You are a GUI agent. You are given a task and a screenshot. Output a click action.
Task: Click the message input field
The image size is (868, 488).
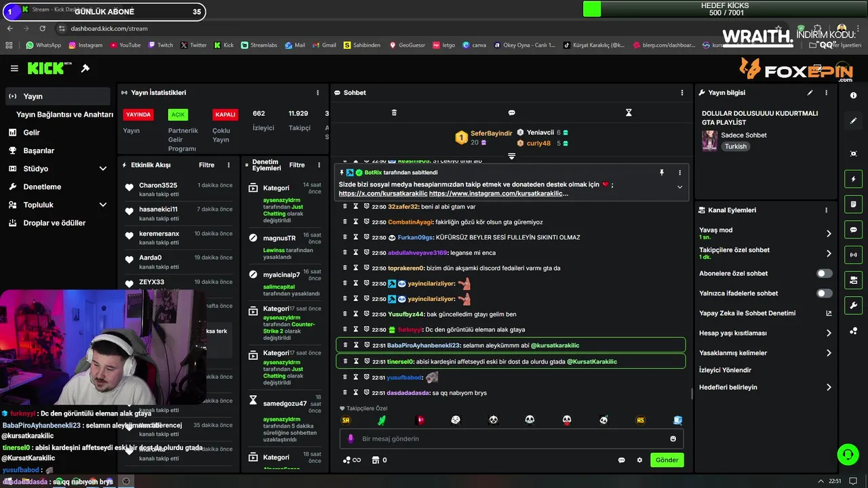tap(511, 439)
